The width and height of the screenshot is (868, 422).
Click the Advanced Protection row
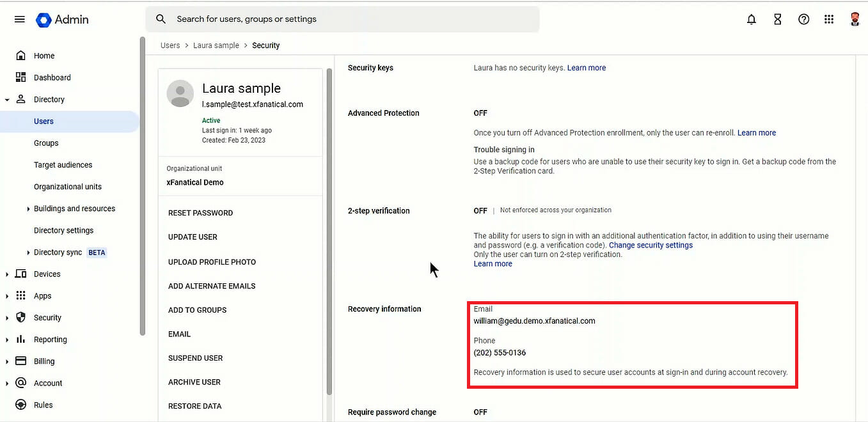click(595, 141)
